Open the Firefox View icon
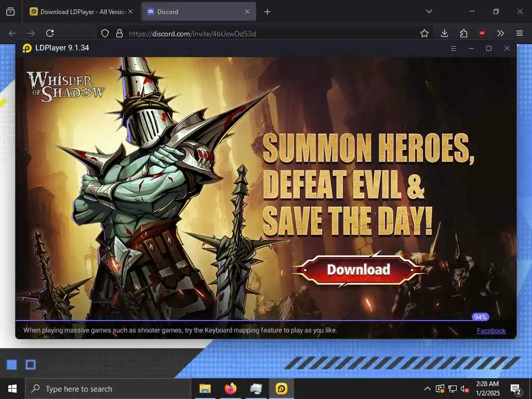Viewport: 532px width, 399px height. 10,12
